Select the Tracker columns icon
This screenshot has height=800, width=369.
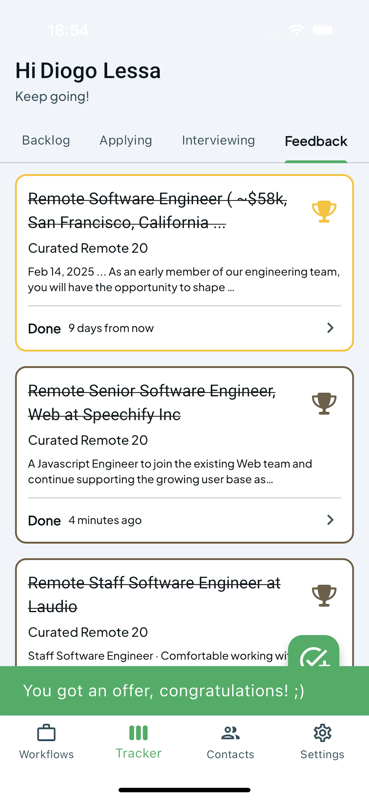(x=138, y=733)
